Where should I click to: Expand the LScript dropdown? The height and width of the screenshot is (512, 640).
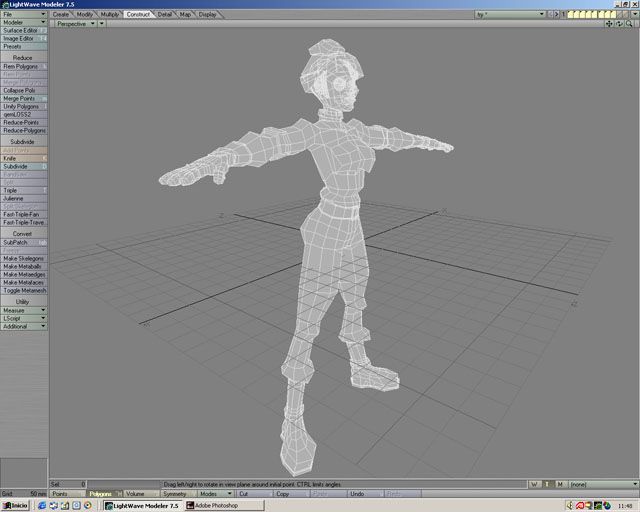tap(24, 318)
